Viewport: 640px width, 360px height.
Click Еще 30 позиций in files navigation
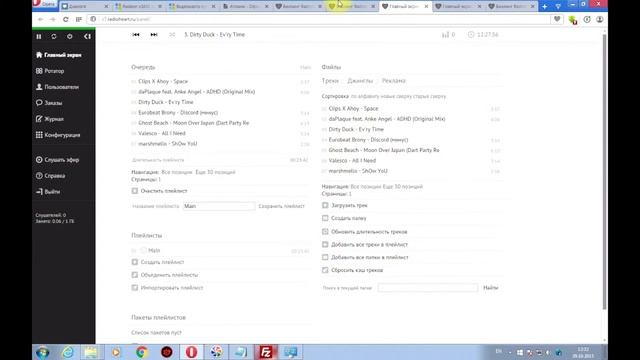point(403,187)
